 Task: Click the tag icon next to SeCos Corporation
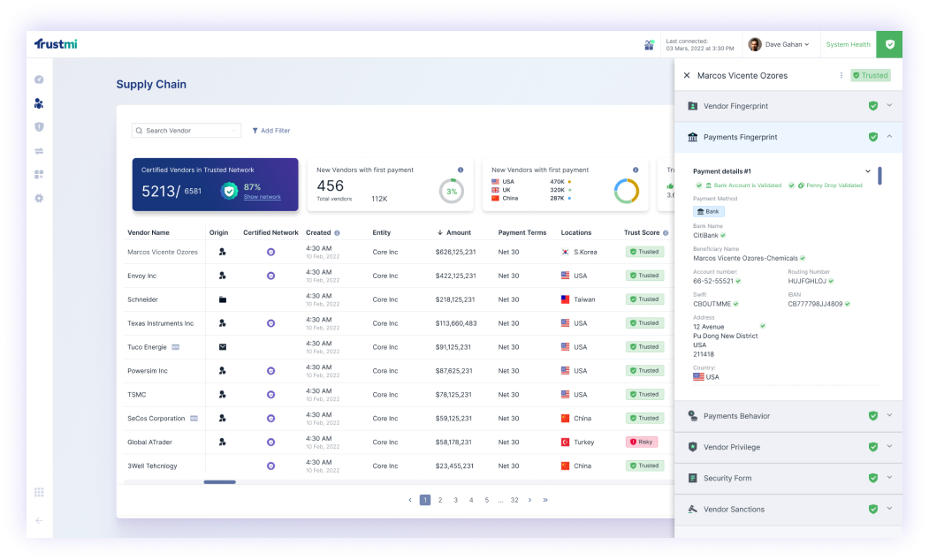click(194, 419)
